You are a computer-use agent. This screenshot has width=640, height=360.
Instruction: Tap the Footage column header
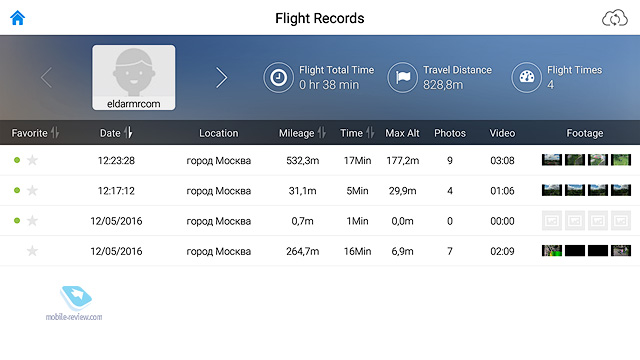click(x=584, y=133)
